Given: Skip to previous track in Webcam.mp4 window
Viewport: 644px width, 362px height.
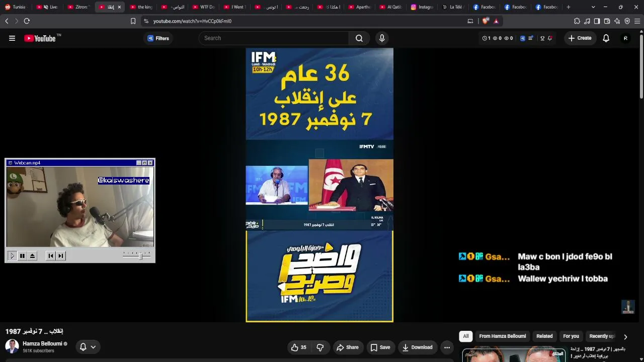Looking at the screenshot, I should coord(51,256).
